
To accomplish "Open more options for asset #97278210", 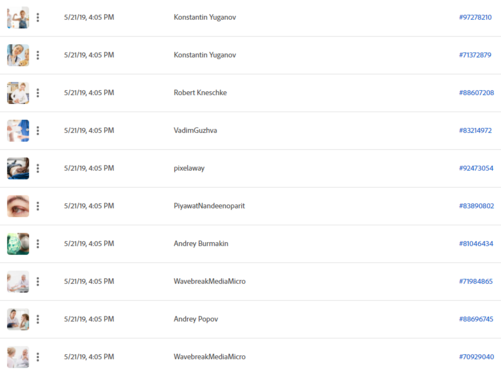I will [38, 17].
